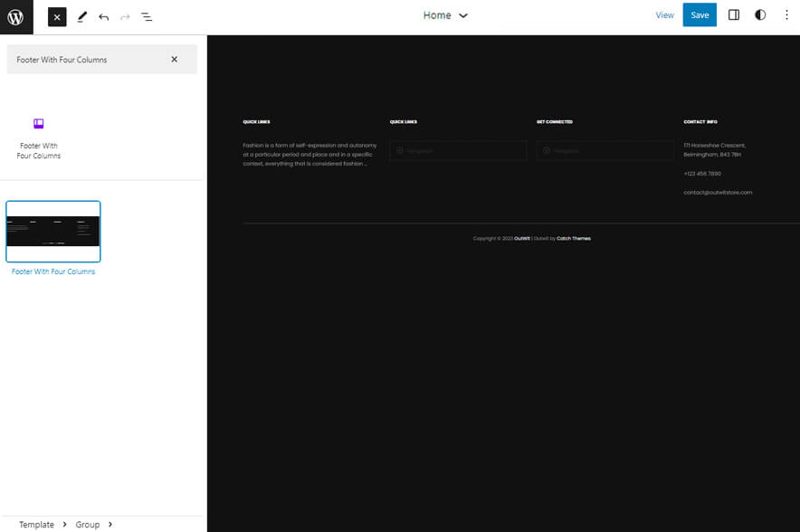
Task: Click the inserter search input field
Action: pyautogui.click(x=86, y=60)
